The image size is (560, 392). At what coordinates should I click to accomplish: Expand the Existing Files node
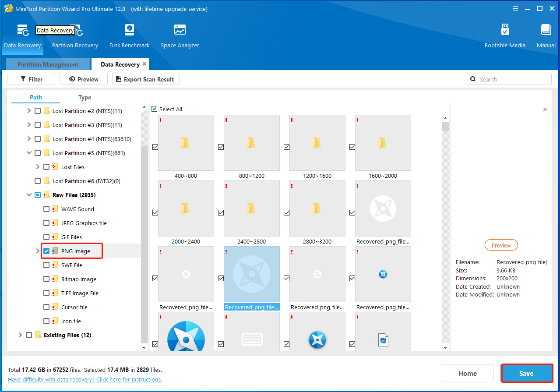coord(20,335)
